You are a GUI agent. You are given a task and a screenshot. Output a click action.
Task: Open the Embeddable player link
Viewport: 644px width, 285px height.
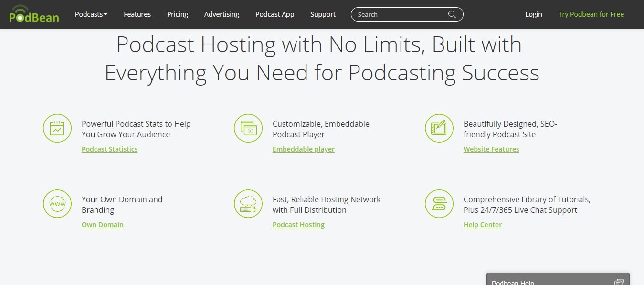pyautogui.click(x=304, y=149)
